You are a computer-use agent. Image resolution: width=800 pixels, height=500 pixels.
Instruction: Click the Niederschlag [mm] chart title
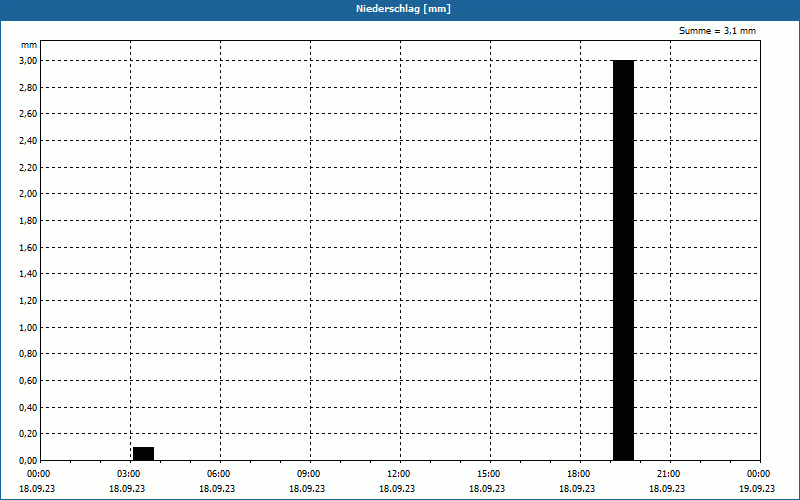403,9
